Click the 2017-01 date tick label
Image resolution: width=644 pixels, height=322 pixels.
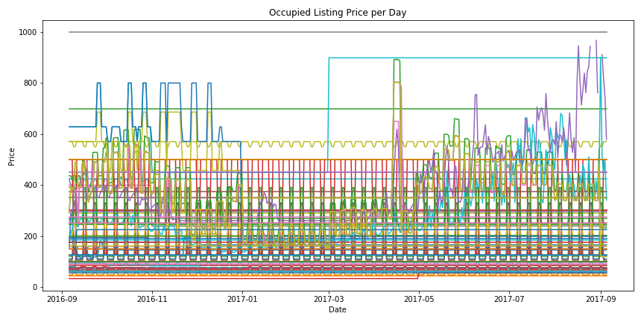tap(241, 298)
